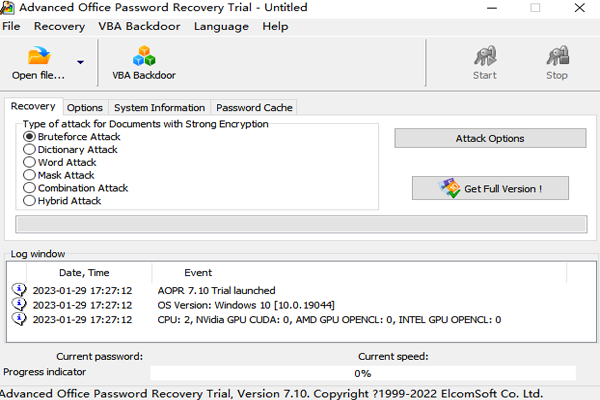The width and height of the screenshot is (600, 400).
Task: Select Dictionary Attack radio button
Action: [29, 149]
